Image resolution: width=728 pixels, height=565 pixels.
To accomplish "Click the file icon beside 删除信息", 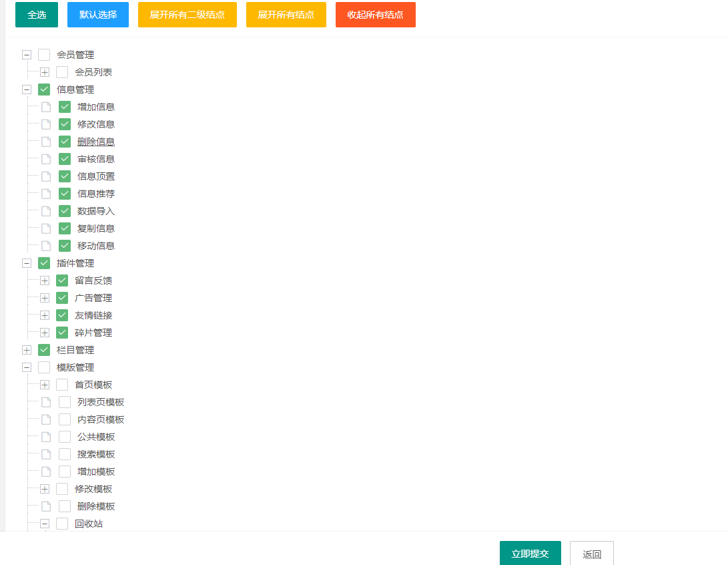I will click(46, 142).
